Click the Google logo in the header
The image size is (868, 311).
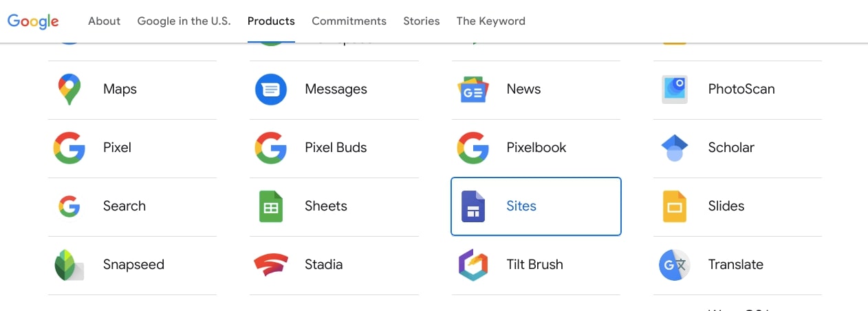(33, 21)
